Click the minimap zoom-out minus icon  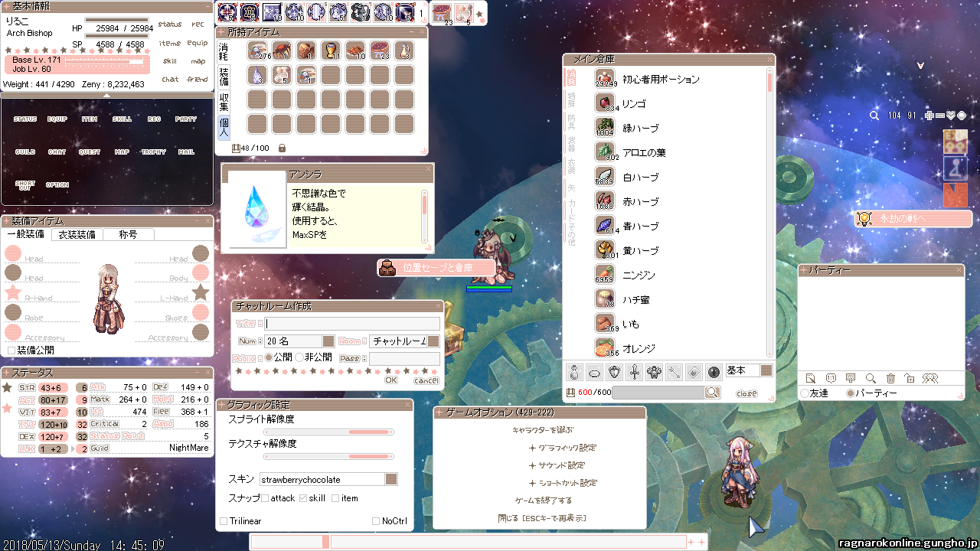pos(940,116)
